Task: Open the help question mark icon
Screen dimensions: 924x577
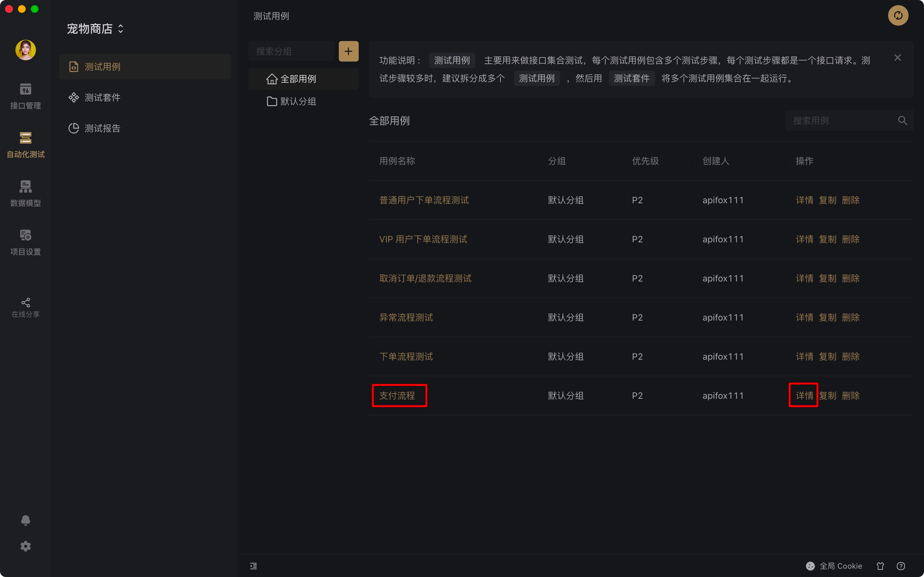Action: [x=901, y=566]
